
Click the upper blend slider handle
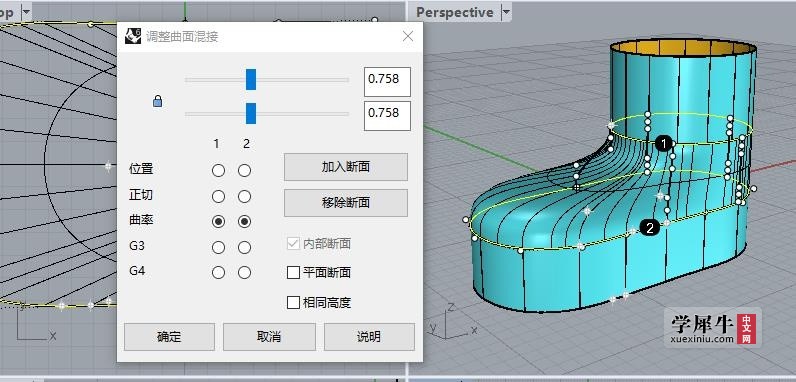[251, 79]
